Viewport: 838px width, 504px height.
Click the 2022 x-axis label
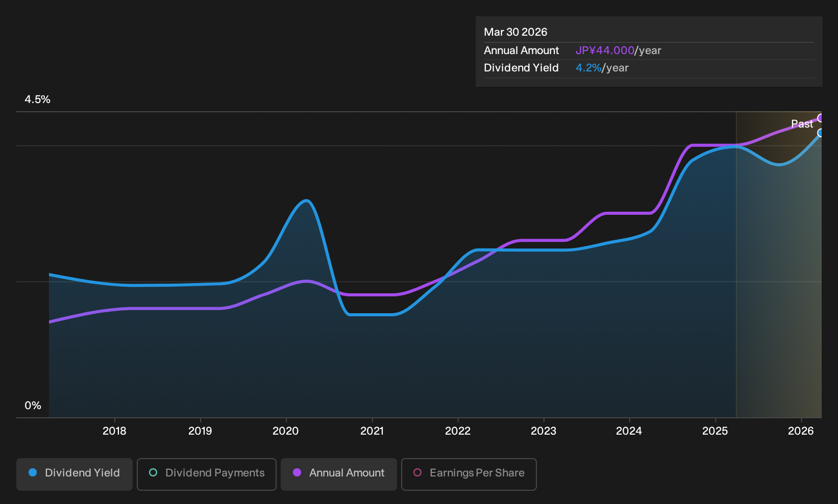(458, 431)
